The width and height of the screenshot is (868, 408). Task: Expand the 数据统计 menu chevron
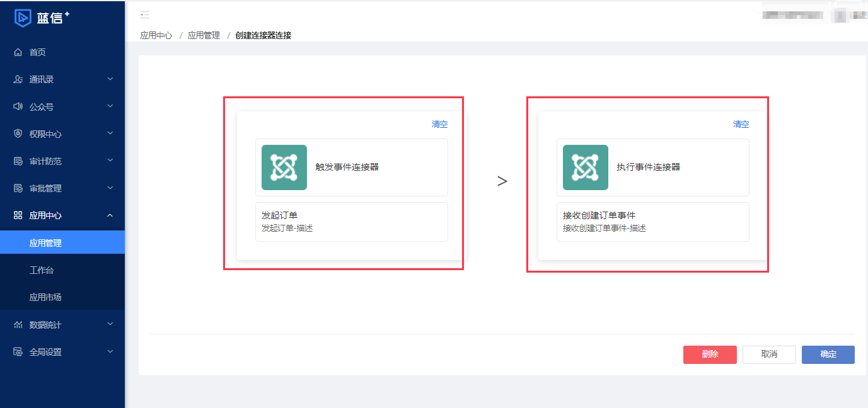pyautogui.click(x=110, y=324)
